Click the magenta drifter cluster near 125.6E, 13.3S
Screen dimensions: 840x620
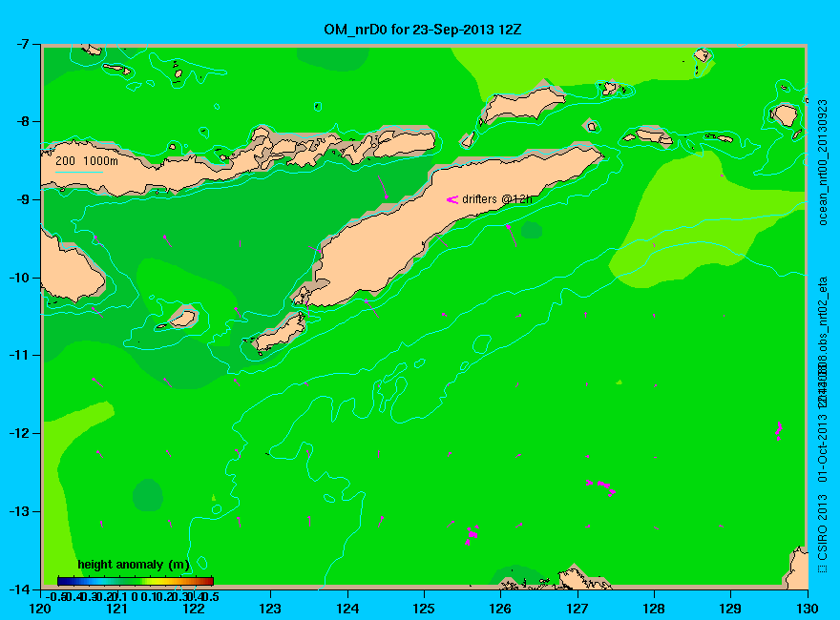click(472, 534)
